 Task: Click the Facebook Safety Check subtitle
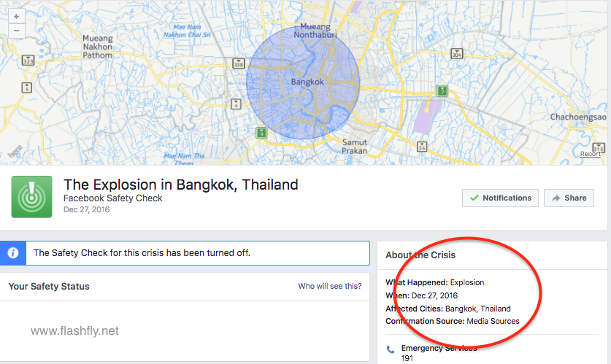tap(112, 198)
